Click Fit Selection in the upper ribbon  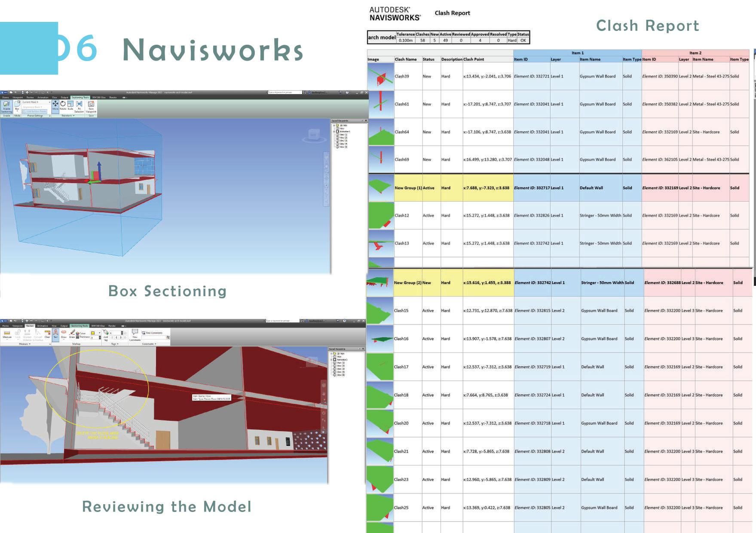[x=79, y=107]
